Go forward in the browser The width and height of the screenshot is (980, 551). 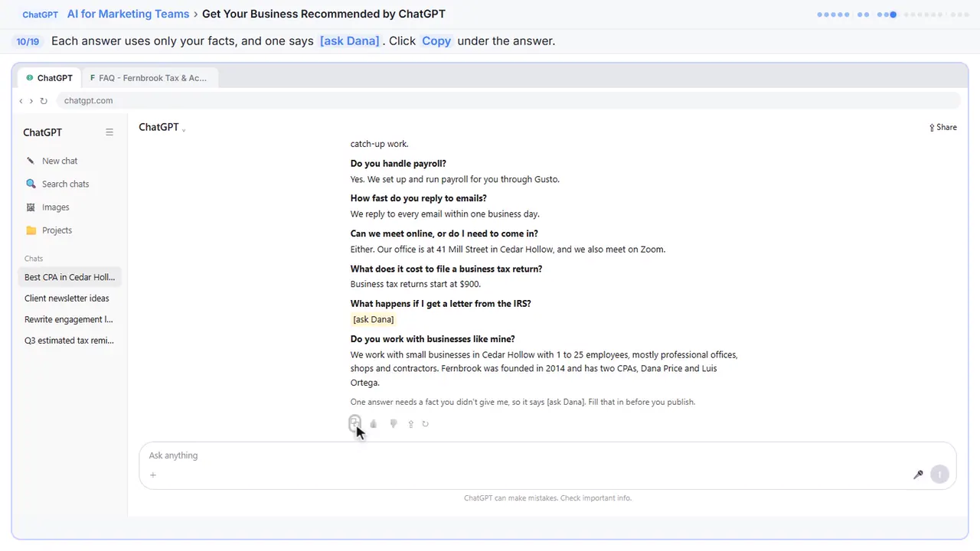coord(31,101)
